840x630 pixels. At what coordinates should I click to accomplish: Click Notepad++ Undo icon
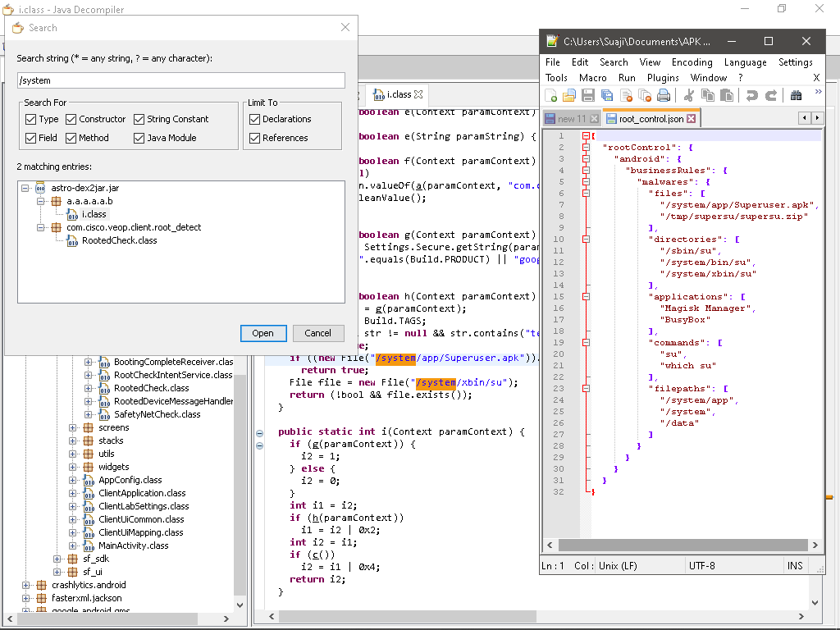[x=752, y=96]
